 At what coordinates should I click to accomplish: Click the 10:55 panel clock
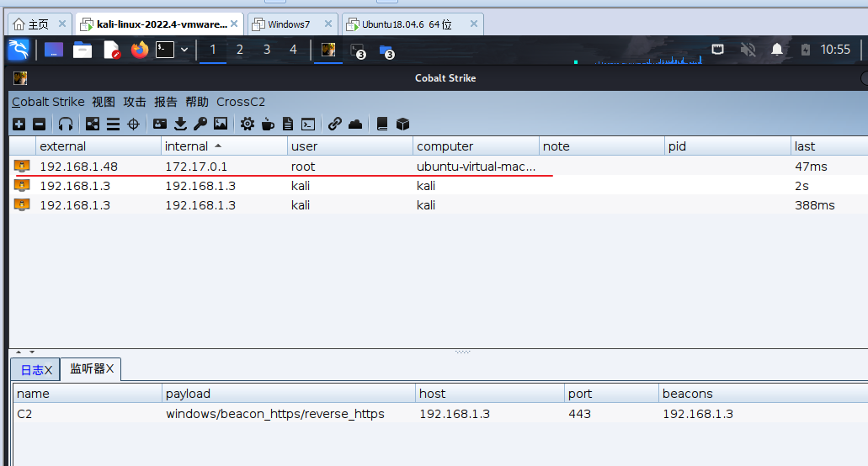[x=835, y=50]
